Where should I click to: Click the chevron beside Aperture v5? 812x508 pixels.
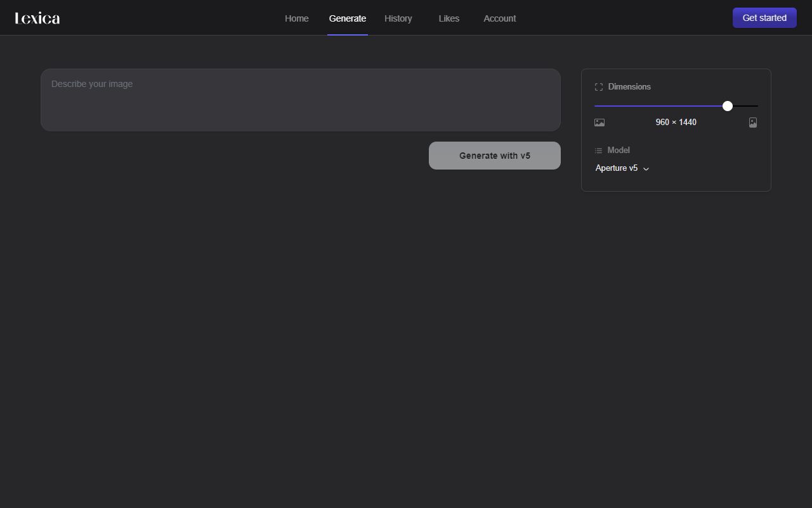(646, 168)
